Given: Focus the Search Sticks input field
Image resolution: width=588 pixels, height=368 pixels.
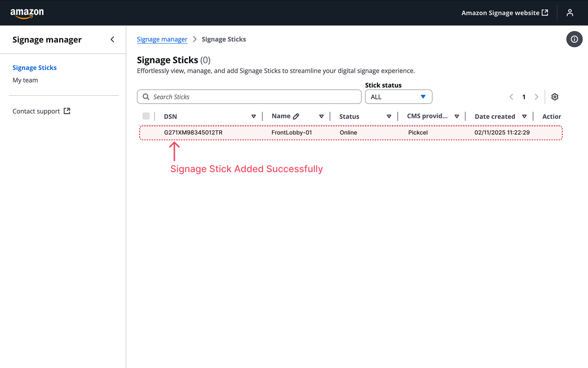Looking at the screenshot, I should (253, 97).
